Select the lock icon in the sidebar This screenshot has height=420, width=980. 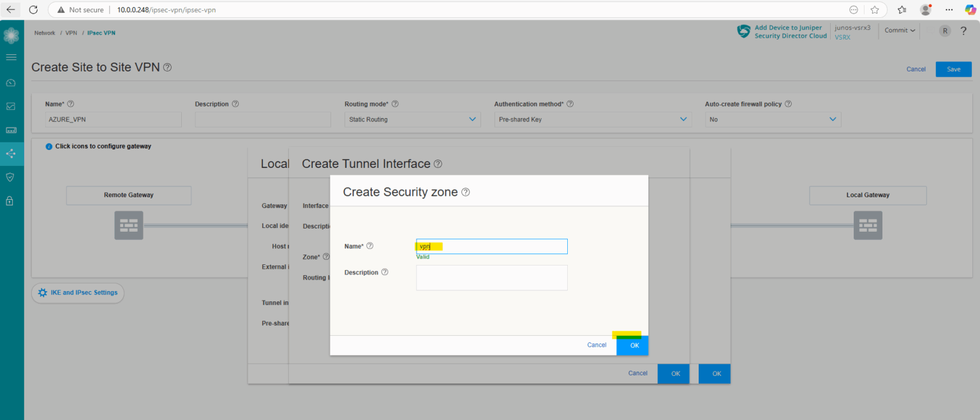[x=11, y=200]
